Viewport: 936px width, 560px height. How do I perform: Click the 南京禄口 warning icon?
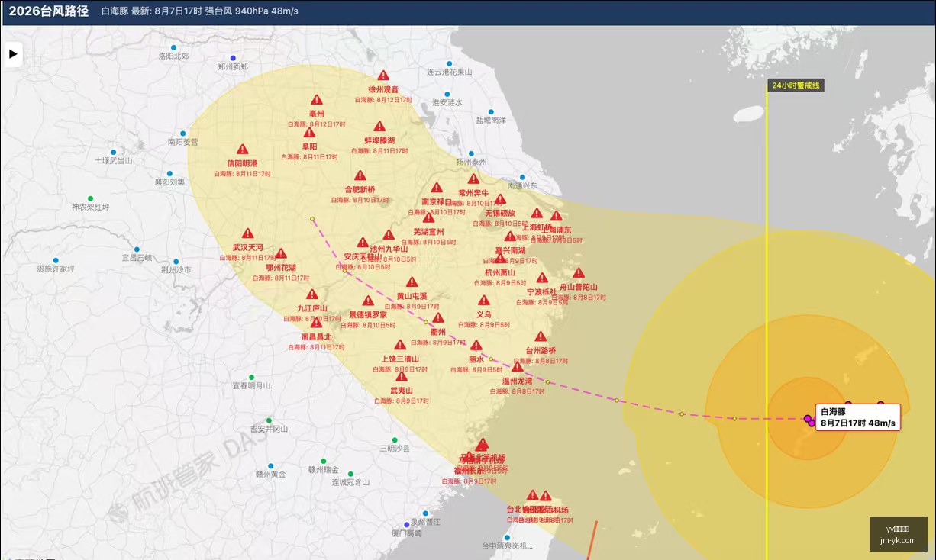(437, 188)
